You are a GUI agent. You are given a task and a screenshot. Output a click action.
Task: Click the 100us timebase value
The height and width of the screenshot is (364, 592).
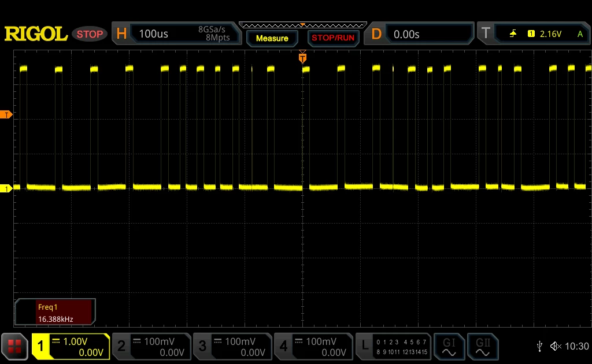[153, 34]
